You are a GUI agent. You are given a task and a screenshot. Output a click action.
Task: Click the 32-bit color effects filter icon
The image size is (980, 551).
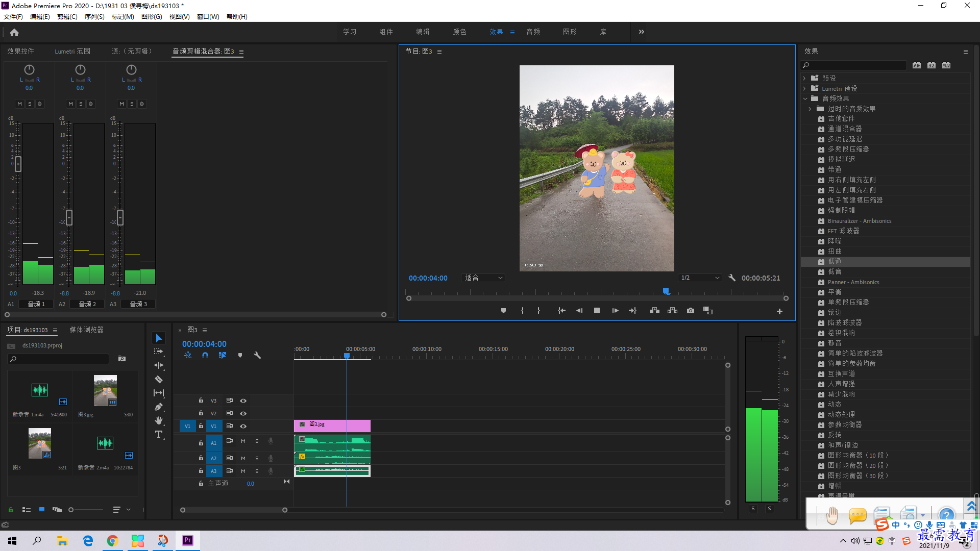pos(932,65)
